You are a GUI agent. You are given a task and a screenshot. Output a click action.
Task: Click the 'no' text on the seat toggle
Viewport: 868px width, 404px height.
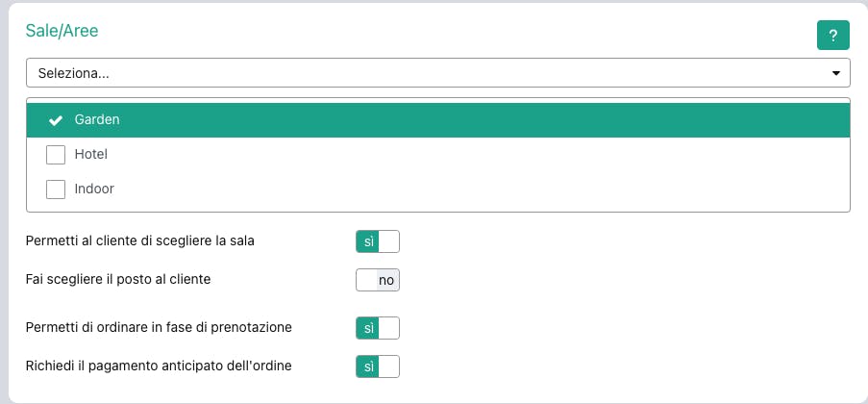(385, 280)
